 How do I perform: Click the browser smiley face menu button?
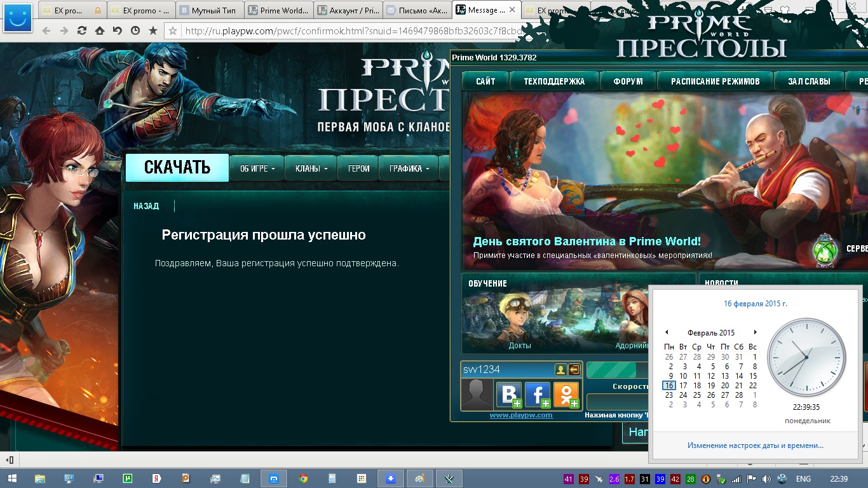click(x=18, y=17)
